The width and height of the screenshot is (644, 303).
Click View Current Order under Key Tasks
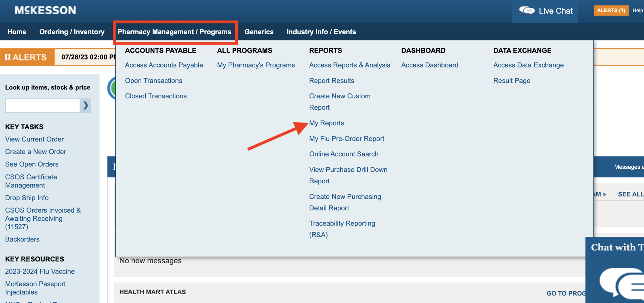(34, 139)
